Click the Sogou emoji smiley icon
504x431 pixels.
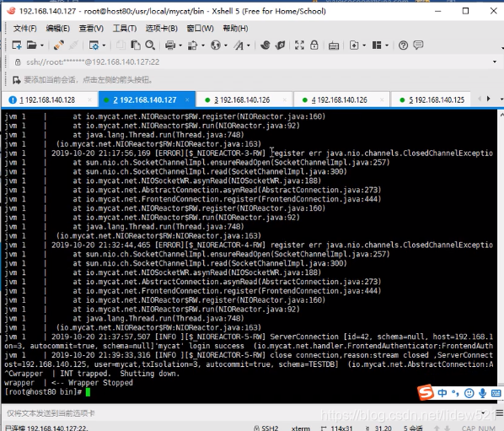[x=469, y=393]
